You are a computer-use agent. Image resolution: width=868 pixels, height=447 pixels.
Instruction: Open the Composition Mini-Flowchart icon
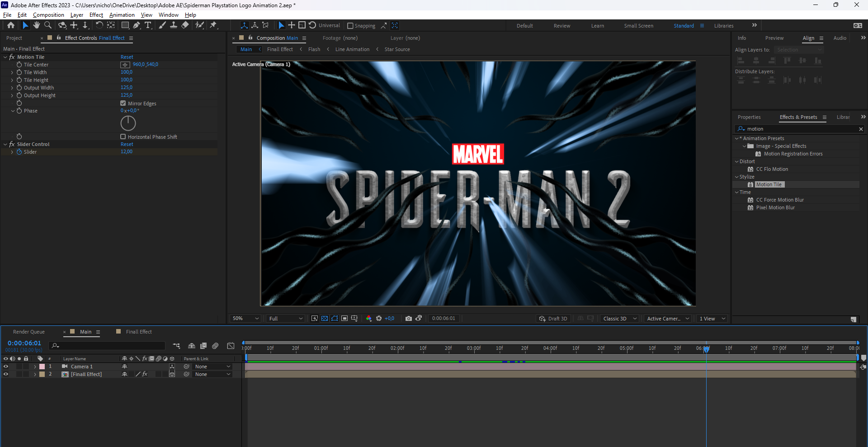176,346
